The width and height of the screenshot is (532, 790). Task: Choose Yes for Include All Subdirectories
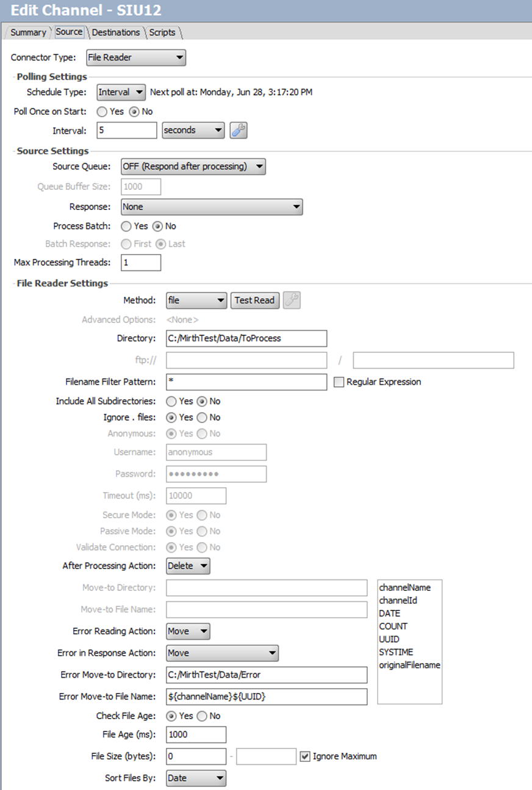[x=171, y=402]
